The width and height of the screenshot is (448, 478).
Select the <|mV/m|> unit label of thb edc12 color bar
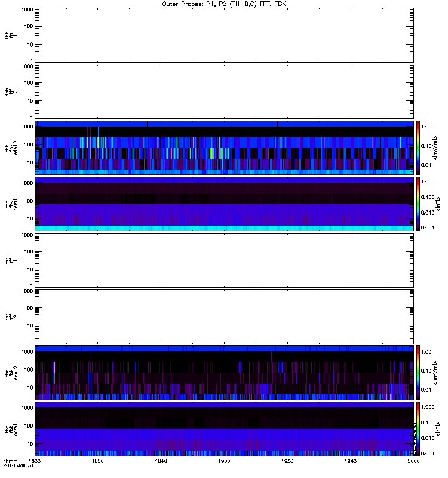pos(435,148)
